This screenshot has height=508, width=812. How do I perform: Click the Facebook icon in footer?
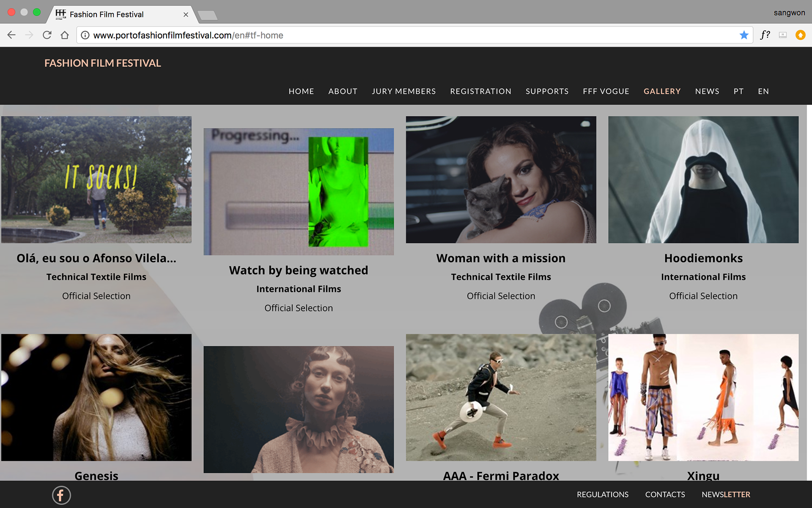pyautogui.click(x=61, y=495)
